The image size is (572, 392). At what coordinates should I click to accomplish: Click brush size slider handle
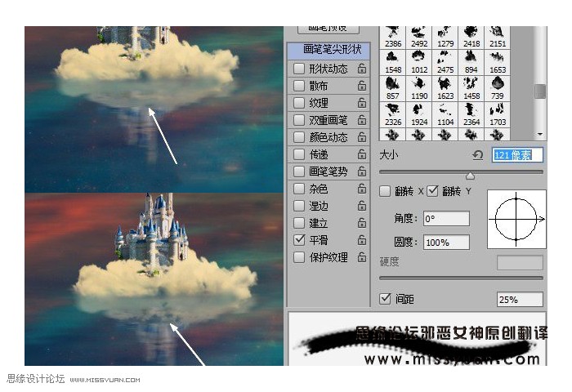coord(470,176)
